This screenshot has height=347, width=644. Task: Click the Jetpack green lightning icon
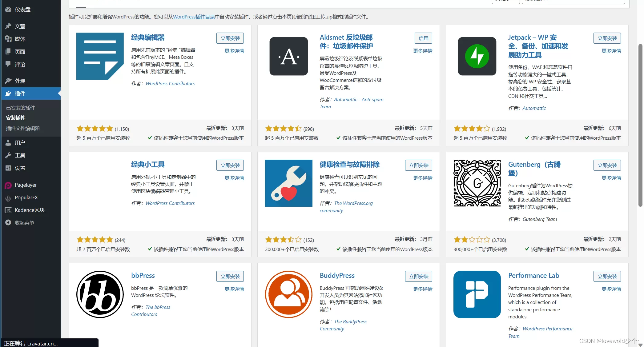click(x=477, y=56)
